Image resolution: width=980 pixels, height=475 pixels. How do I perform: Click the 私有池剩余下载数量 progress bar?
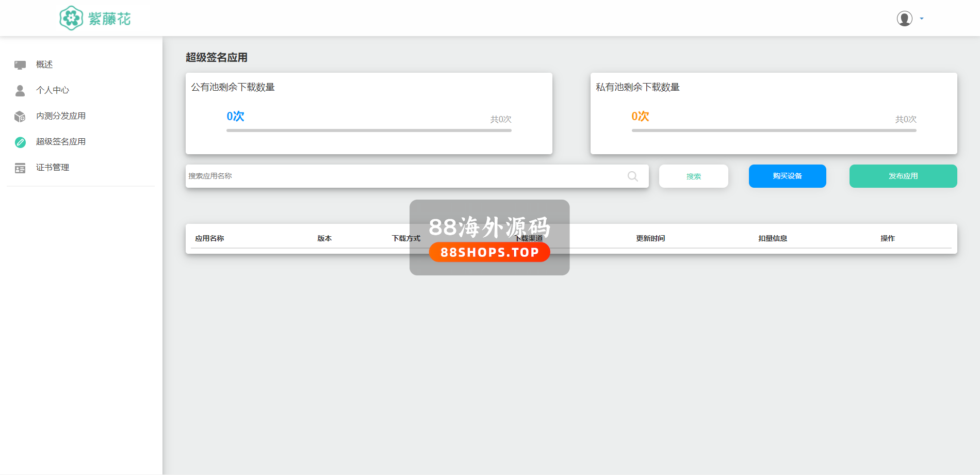point(774,130)
